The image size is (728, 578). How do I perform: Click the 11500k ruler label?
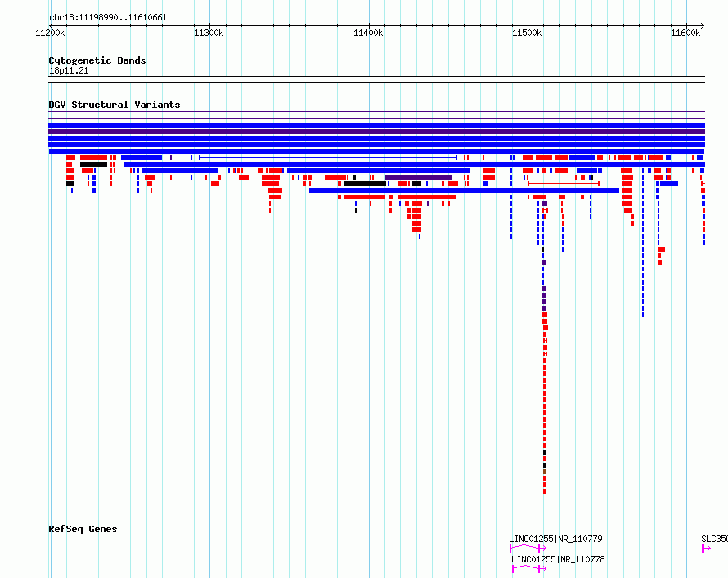(x=527, y=33)
